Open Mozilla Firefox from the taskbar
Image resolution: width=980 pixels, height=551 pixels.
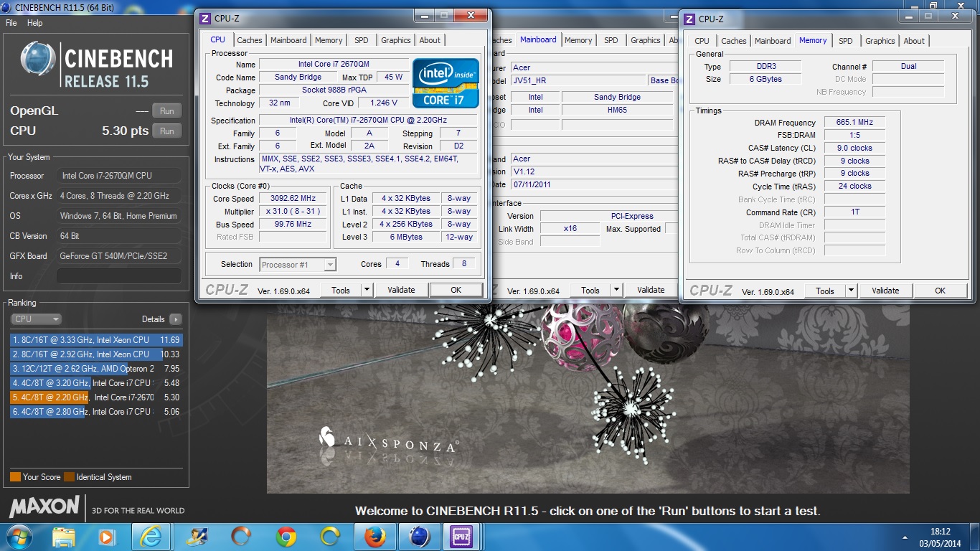coord(375,537)
